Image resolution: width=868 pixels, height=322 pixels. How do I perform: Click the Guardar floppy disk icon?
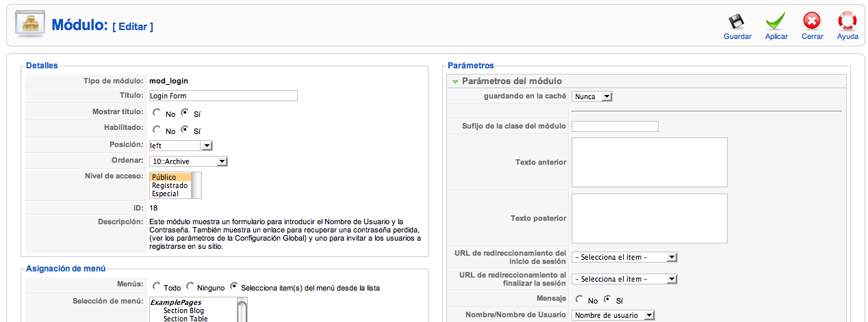(737, 21)
